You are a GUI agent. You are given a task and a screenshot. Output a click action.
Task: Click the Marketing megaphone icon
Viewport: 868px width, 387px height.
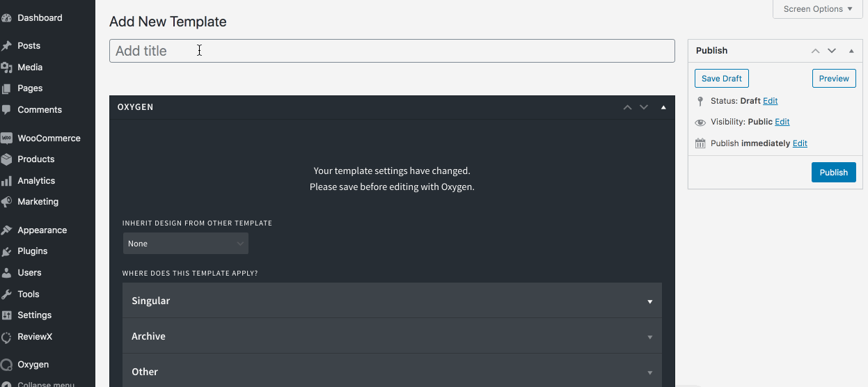7,202
